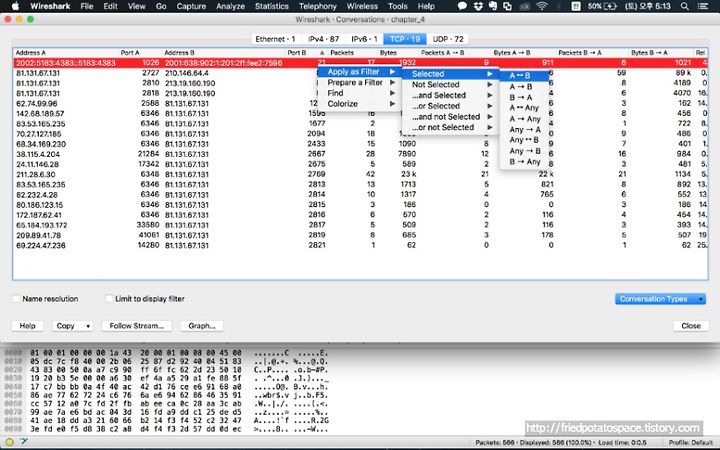
Task: Choose the A → B filter direction
Action: click(x=524, y=86)
